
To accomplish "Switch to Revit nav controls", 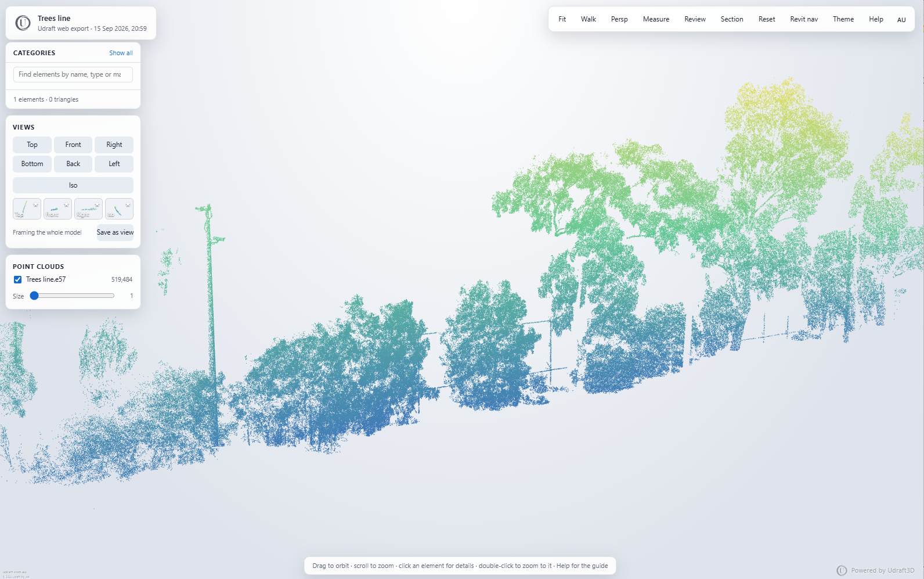I will click(x=804, y=19).
